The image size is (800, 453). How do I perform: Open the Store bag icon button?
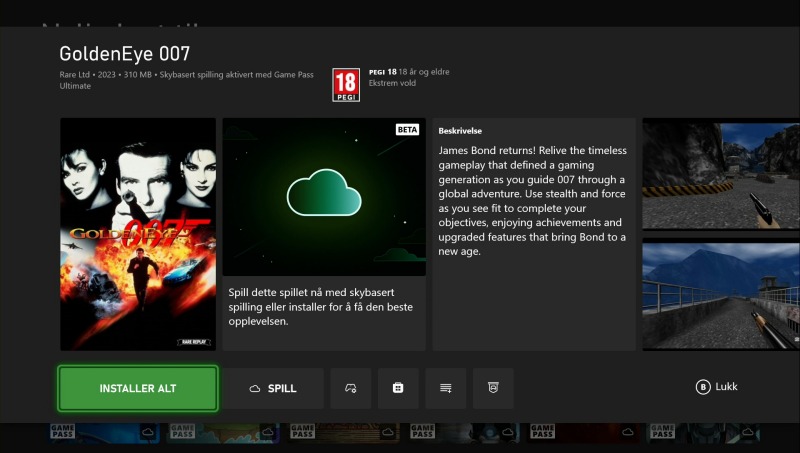tap(398, 388)
